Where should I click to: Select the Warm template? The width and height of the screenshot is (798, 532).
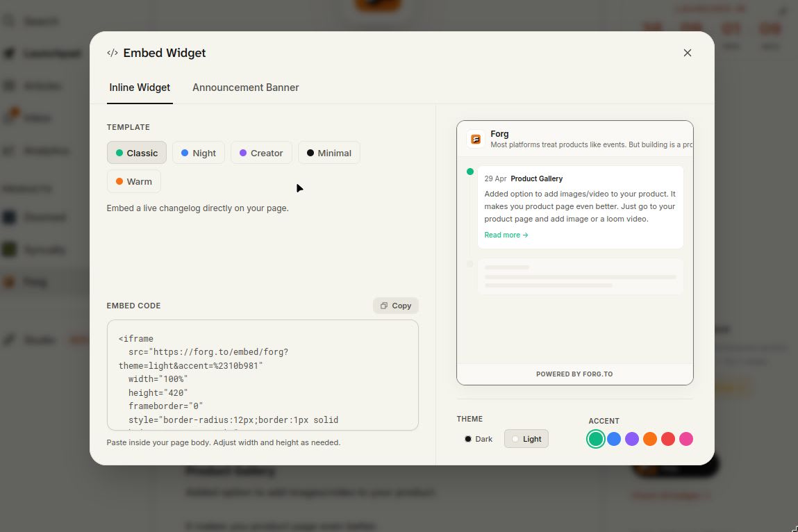pyautogui.click(x=134, y=181)
